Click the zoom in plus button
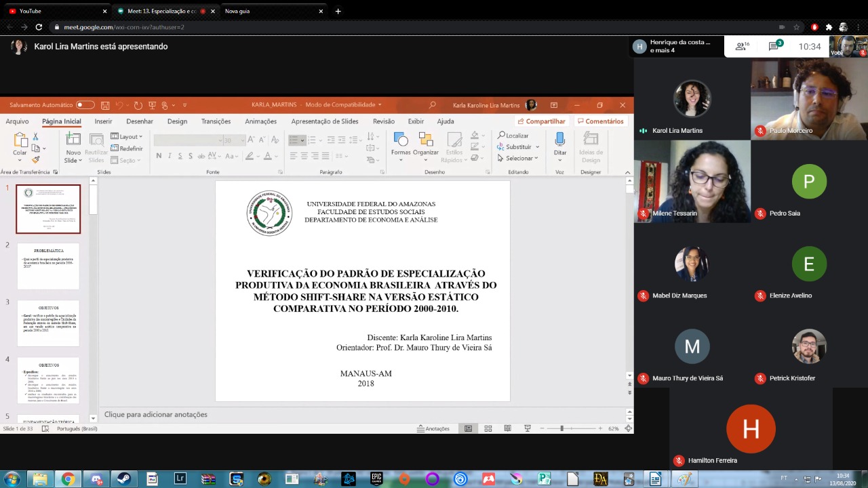868x488 pixels. 600,428
